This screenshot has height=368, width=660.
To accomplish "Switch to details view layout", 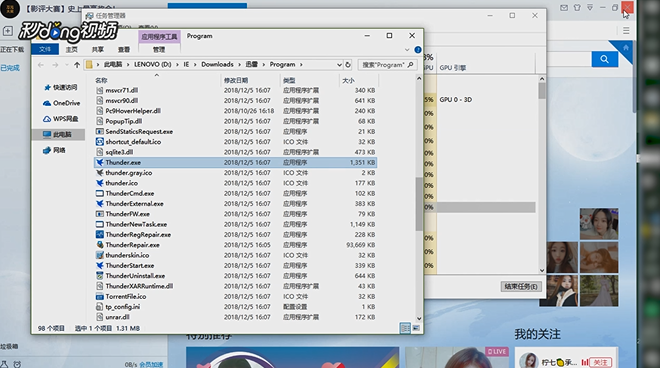I will click(x=405, y=328).
